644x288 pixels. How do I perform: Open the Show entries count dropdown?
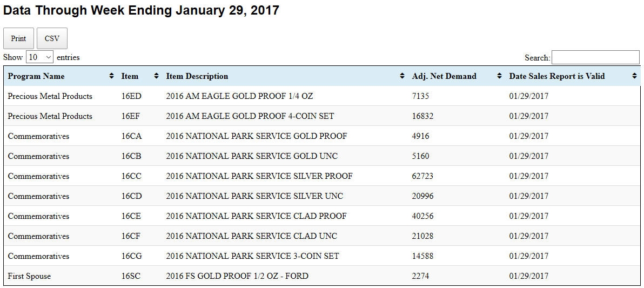[x=40, y=57]
